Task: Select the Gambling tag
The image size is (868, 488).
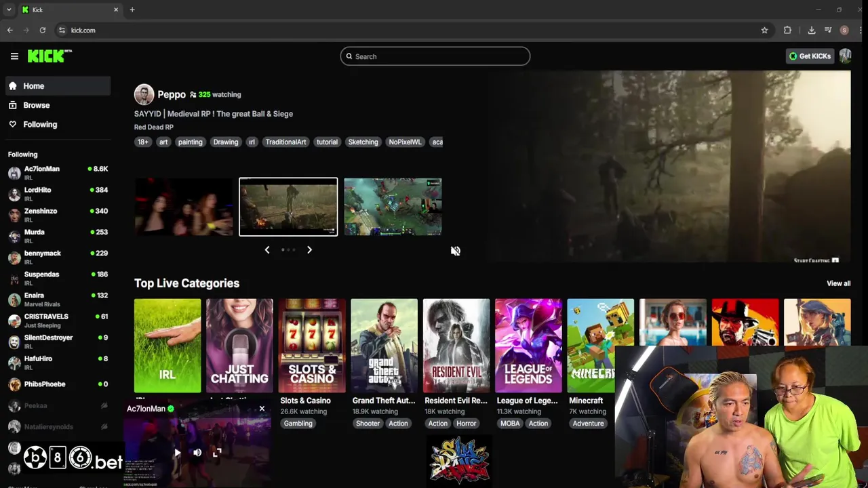Action: 298,424
